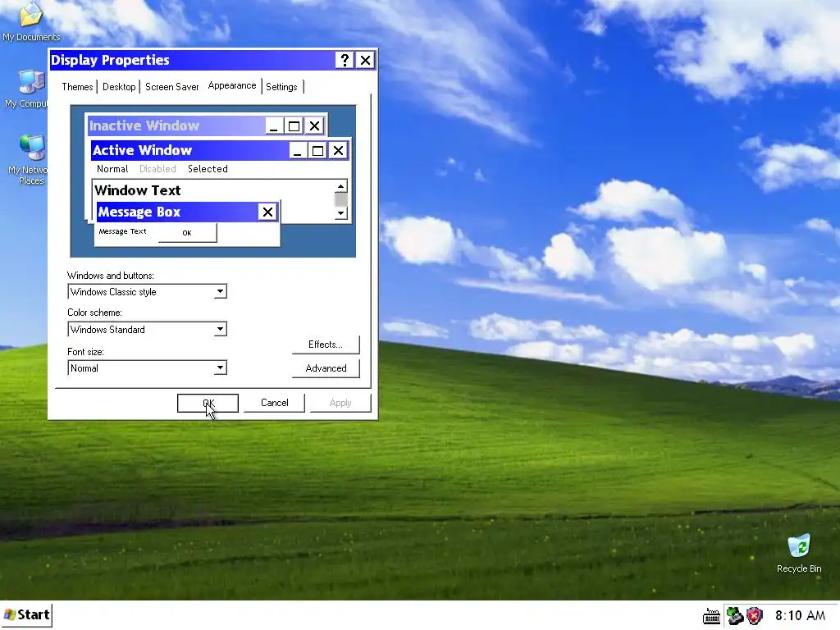Click the red security shield tray icon
840x630 pixels.
point(755,616)
